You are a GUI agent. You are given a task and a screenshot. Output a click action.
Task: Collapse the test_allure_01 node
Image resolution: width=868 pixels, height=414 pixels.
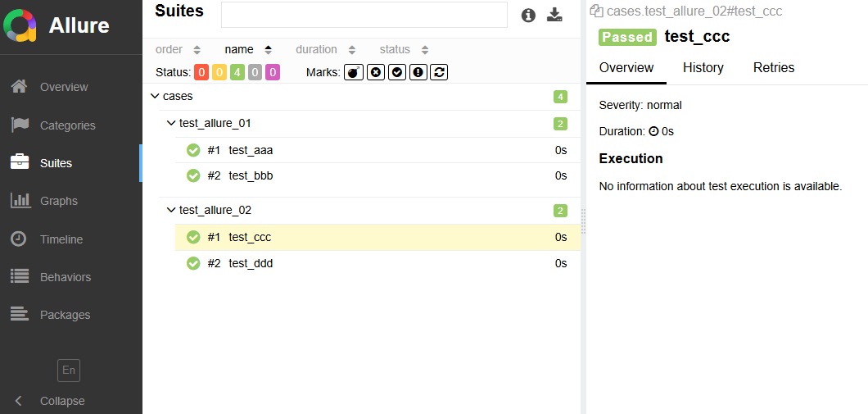pyautogui.click(x=171, y=123)
